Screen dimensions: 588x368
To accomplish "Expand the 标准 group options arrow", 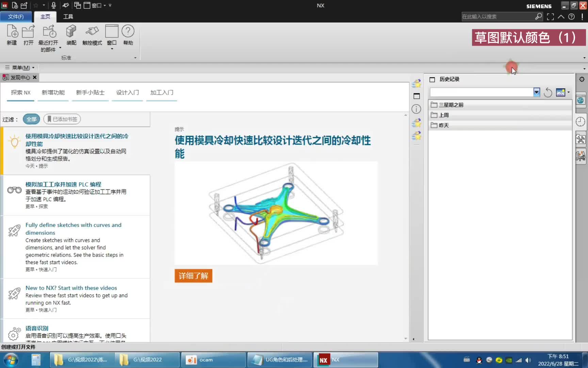I will pyautogui.click(x=135, y=58).
